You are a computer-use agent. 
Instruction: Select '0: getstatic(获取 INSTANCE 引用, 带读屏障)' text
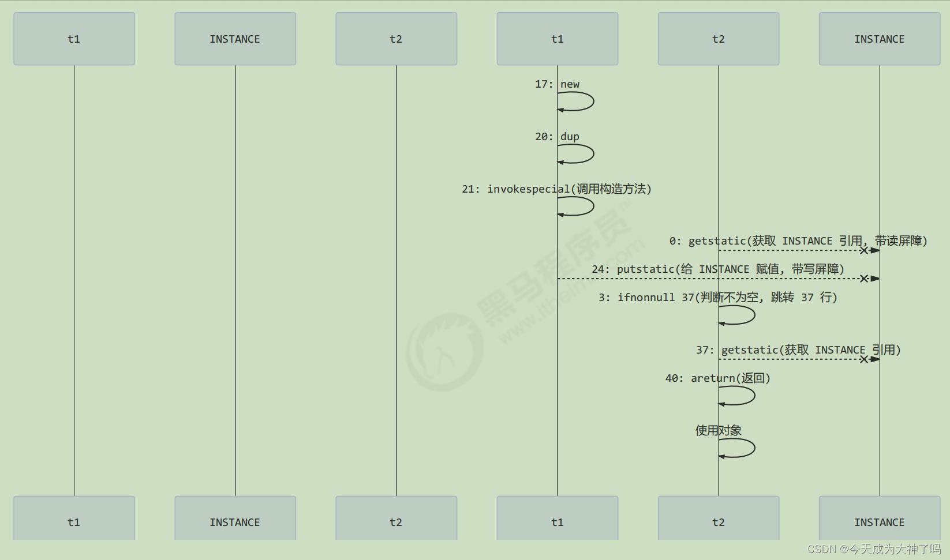point(798,241)
